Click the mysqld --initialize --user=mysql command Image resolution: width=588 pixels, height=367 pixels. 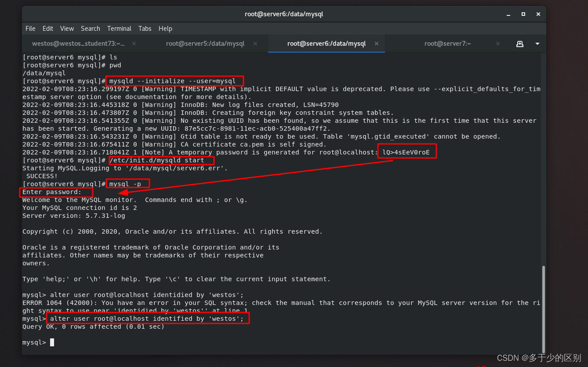pos(174,81)
